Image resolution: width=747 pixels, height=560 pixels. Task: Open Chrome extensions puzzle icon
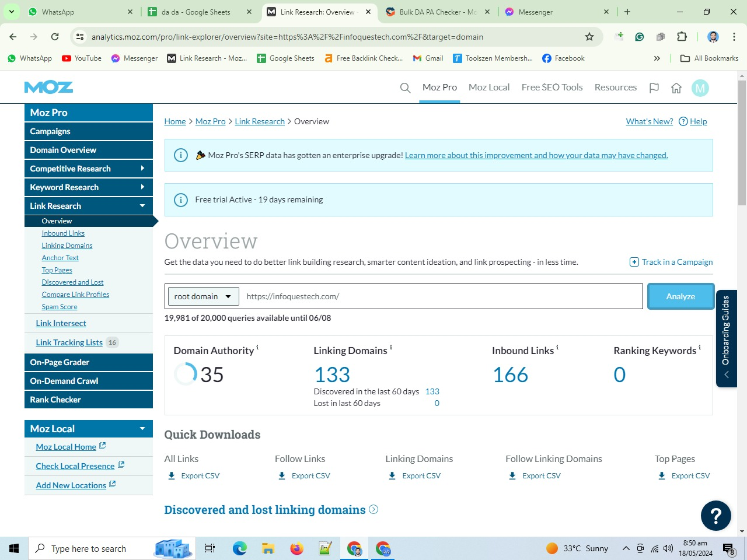click(682, 37)
